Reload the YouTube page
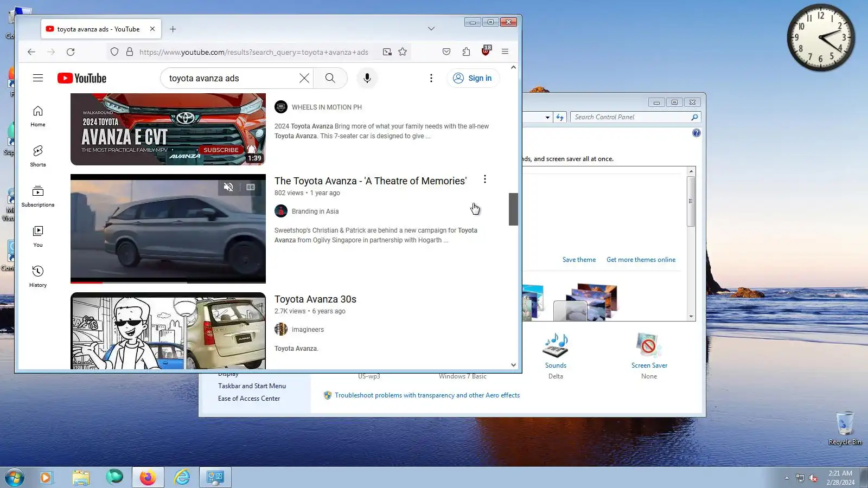The height and width of the screenshot is (488, 868). coord(71,52)
